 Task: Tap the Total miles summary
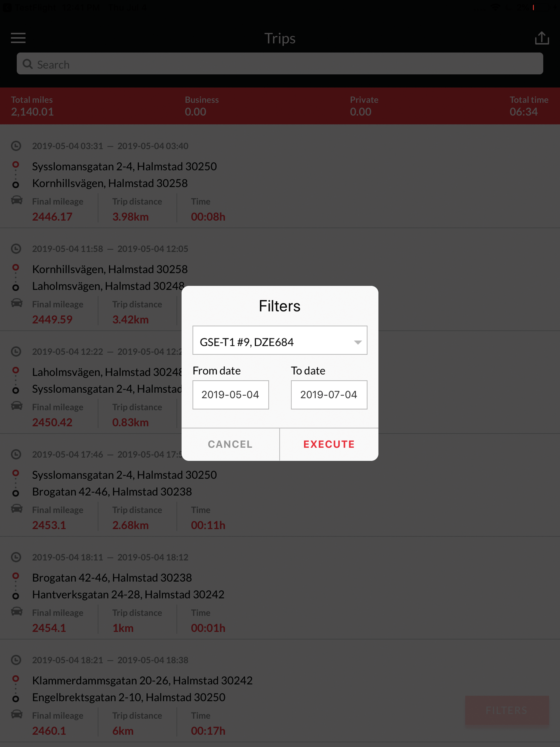point(32,106)
